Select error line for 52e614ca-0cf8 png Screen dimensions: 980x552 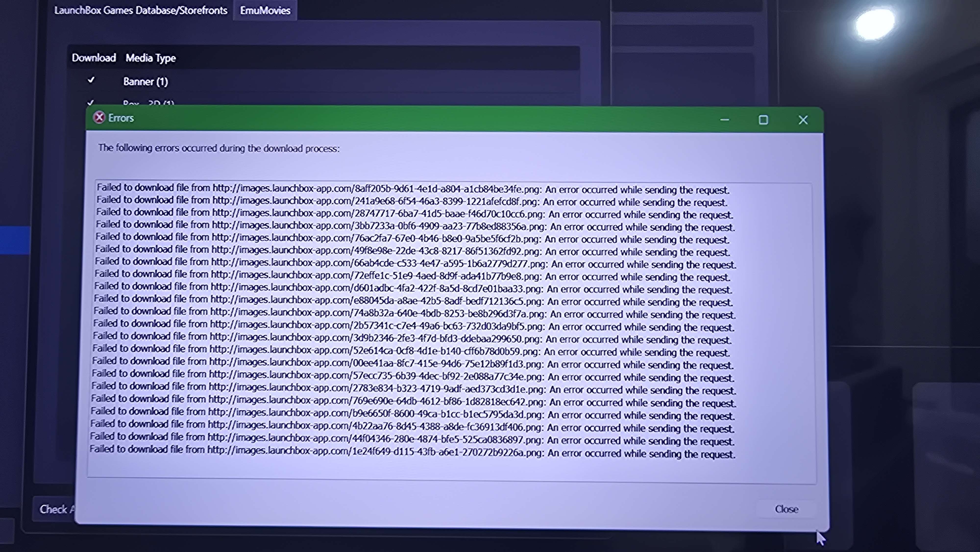click(x=411, y=351)
